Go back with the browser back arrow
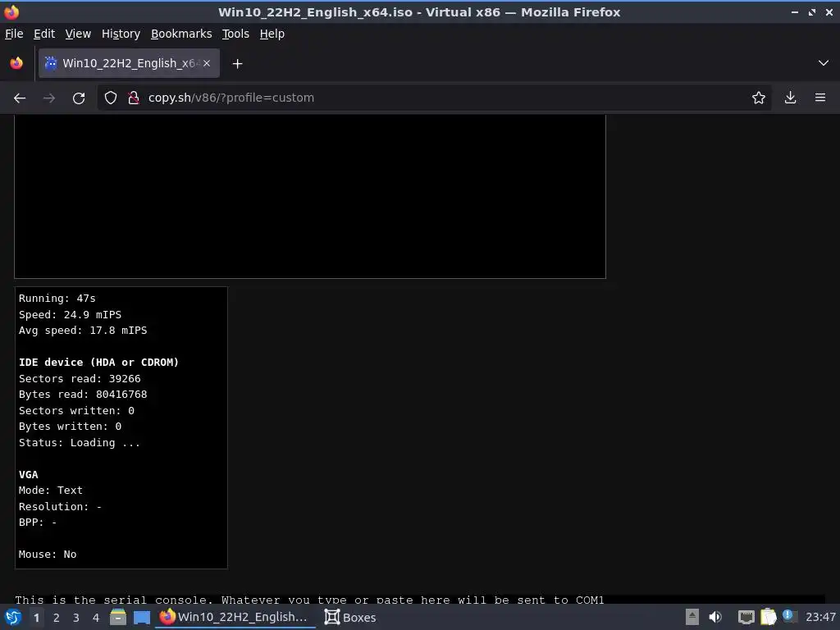Viewport: 840px width, 630px height. [20, 98]
